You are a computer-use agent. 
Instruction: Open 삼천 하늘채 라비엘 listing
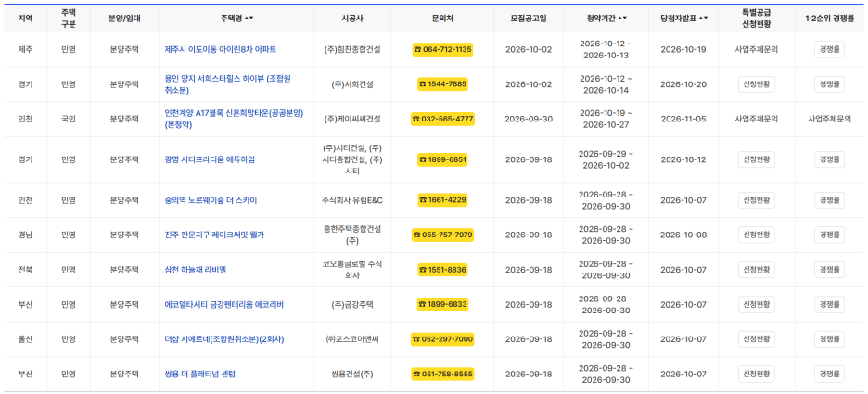[196, 270]
